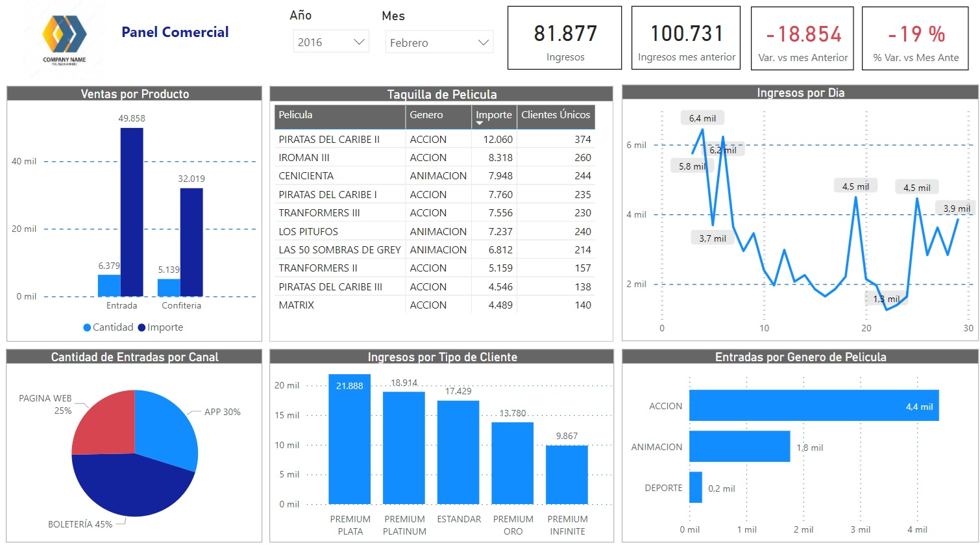This screenshot has height=545, width=980.
Task: Click the DEPORTE horizontal bar
Action: tap(696, 487)
